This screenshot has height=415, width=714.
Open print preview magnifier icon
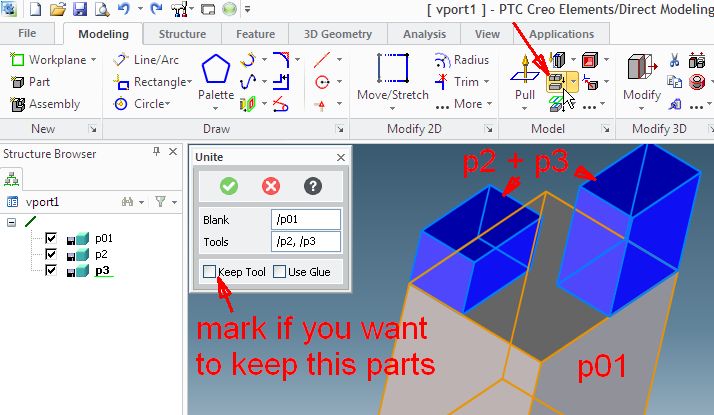[103, 9]
